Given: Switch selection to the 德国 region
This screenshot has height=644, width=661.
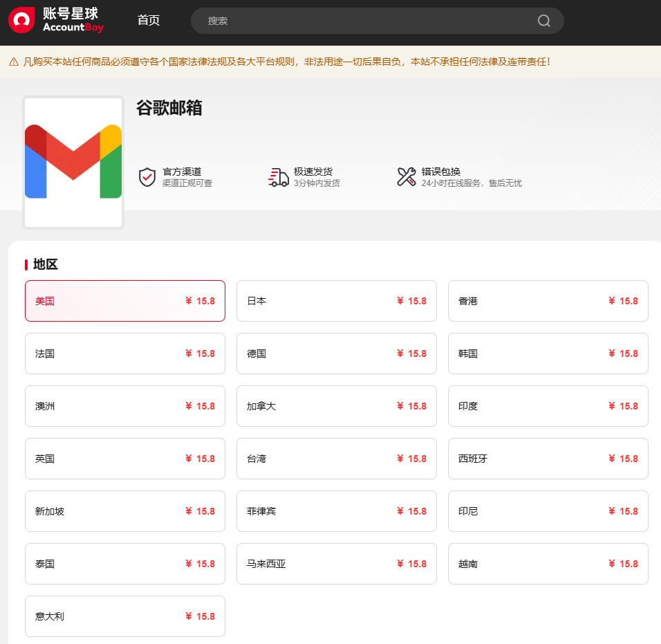Looking at the screenshot, I should pyautogui.click(x=336, y=353).
